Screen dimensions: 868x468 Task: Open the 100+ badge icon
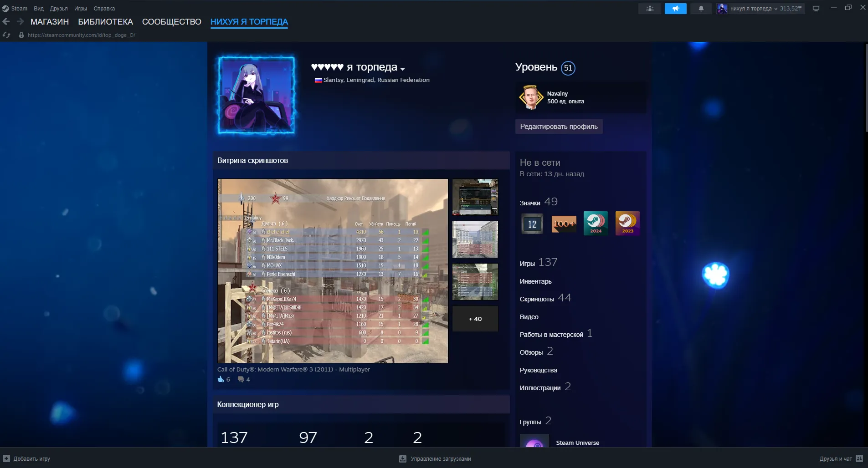point(564,224)
